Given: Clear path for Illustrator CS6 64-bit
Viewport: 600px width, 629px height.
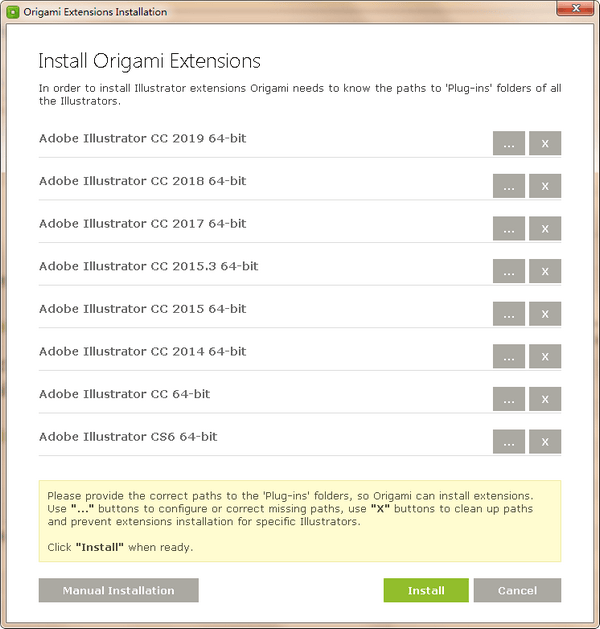Looking at the screenshot, I should [545, 442].
